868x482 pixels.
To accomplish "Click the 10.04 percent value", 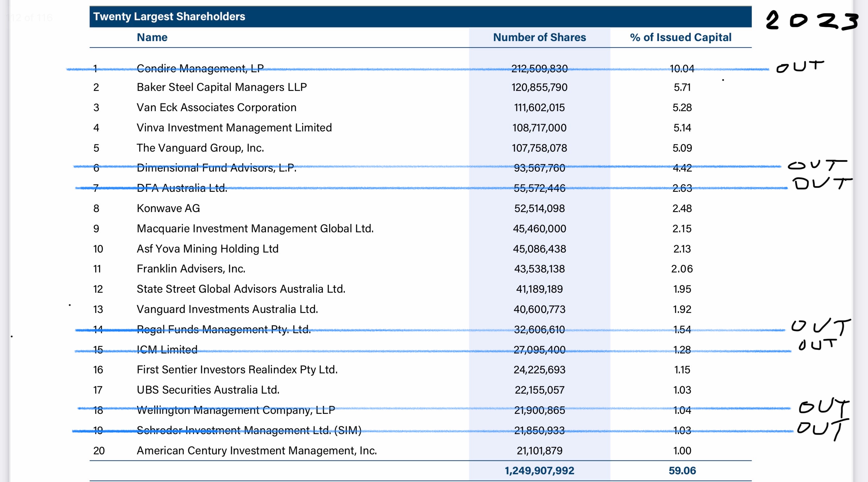I will tap(682, 69).
